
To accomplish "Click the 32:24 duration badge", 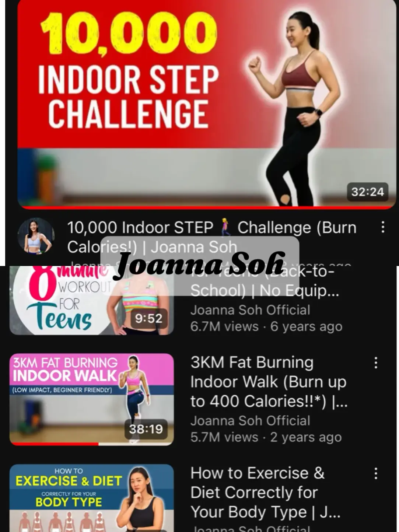I will coord(367,192).
